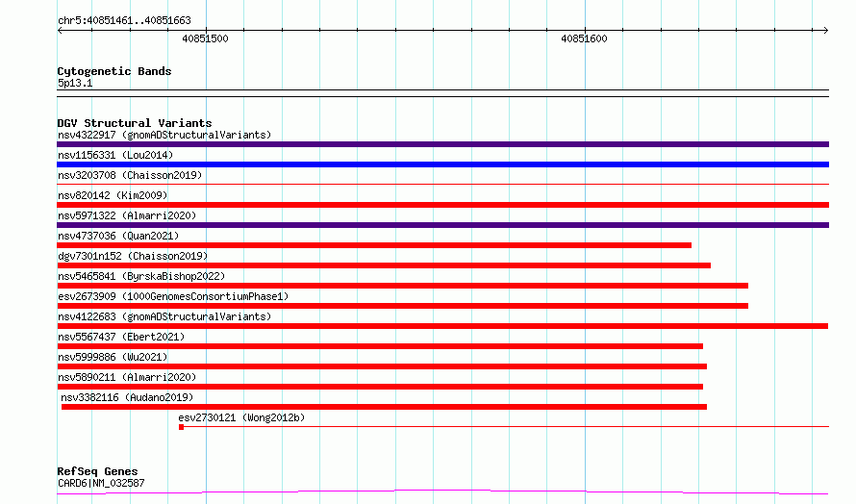Open the CARD6|NM_032587 gene label

[x=101, y=483]
